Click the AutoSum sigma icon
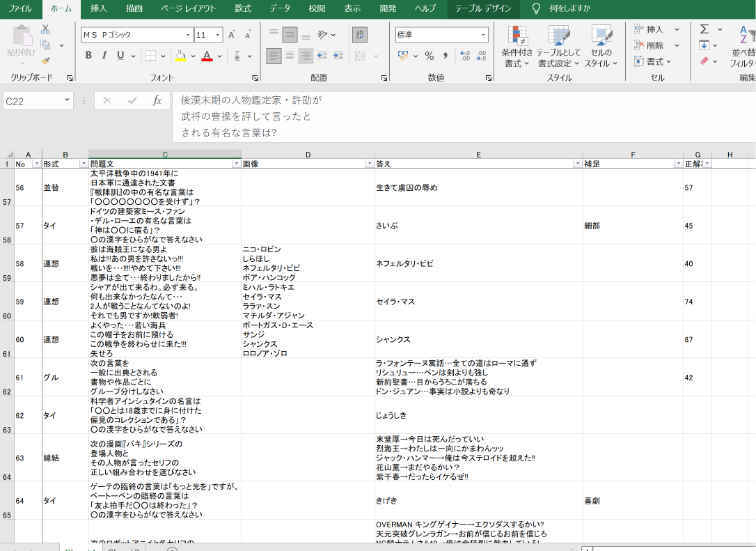Screen dimensions: 756x551 coord(704,29)
